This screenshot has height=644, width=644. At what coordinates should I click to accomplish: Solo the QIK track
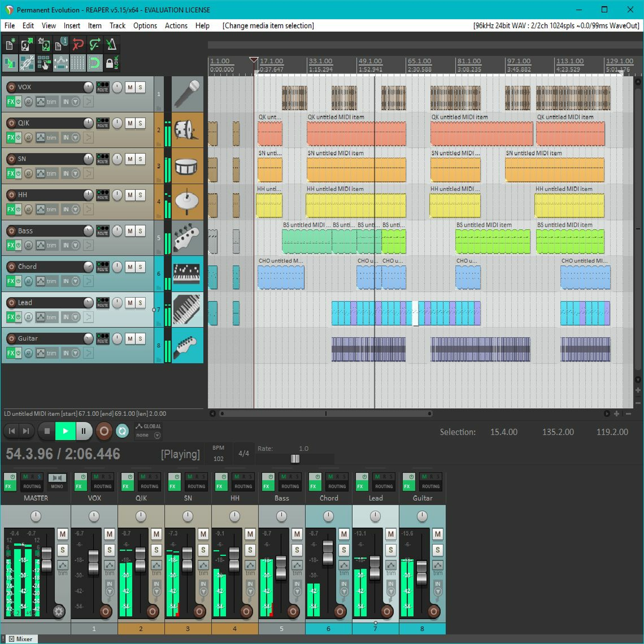tap(140, 123)
